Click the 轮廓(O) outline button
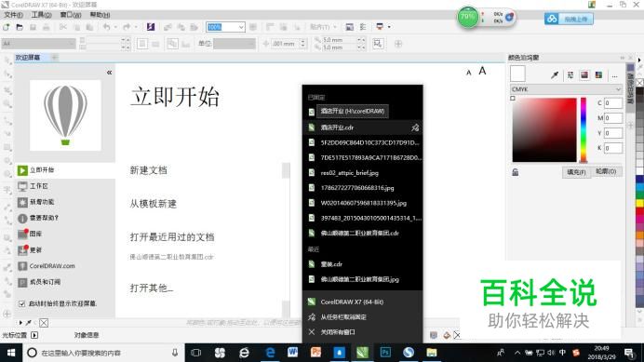This screenshot has height=362, width=644. click(x=606, y=171)
